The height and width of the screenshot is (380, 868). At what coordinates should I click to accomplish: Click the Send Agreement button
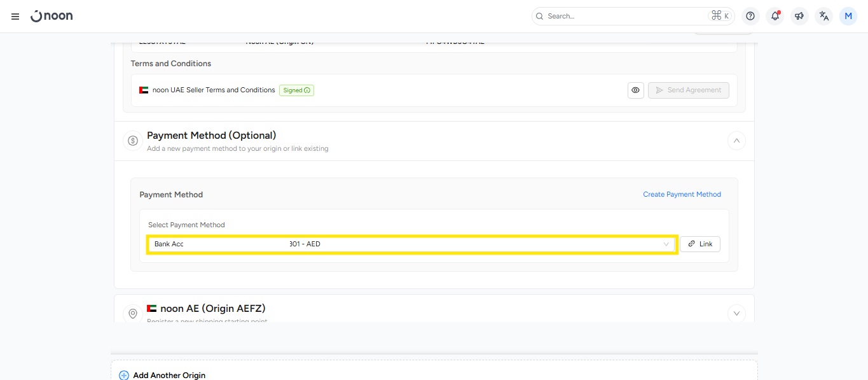pos(688,90)
